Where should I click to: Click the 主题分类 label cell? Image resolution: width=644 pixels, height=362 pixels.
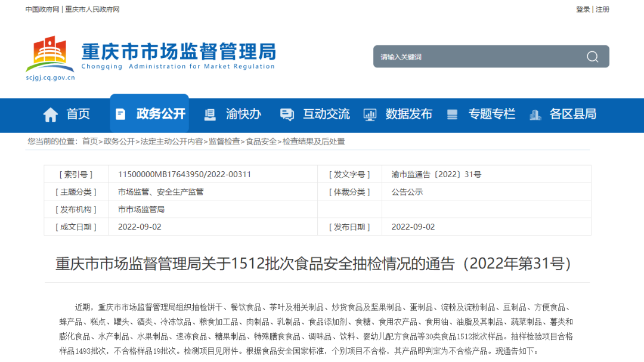[76, 192]
